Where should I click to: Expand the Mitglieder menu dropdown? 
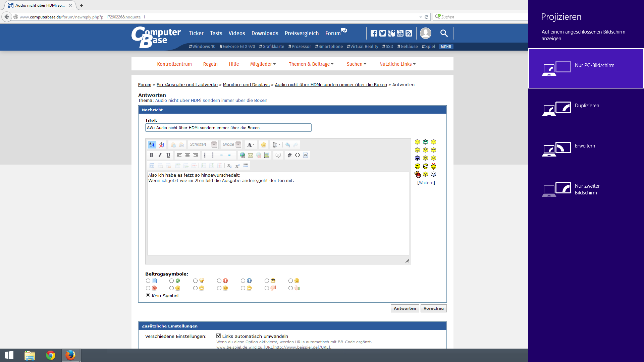(x=263, y=64)
